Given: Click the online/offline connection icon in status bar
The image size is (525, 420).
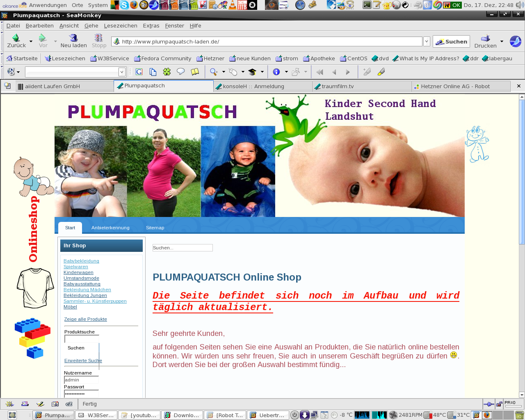Looking at the screenshot, I should pos(488,404).
